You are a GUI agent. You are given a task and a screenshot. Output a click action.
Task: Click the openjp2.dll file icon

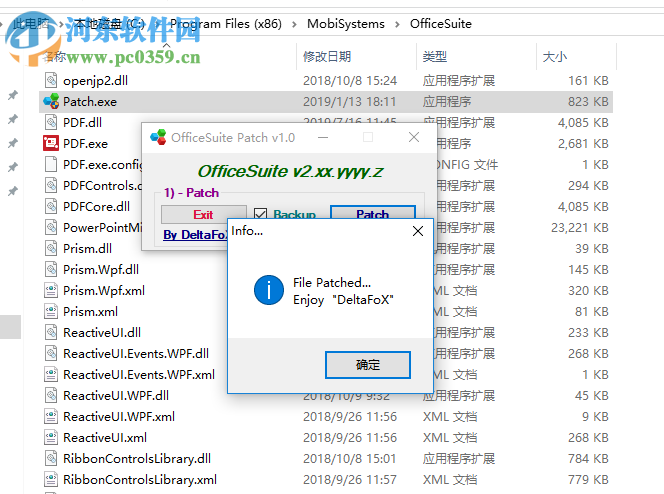(x=51, y=80)
